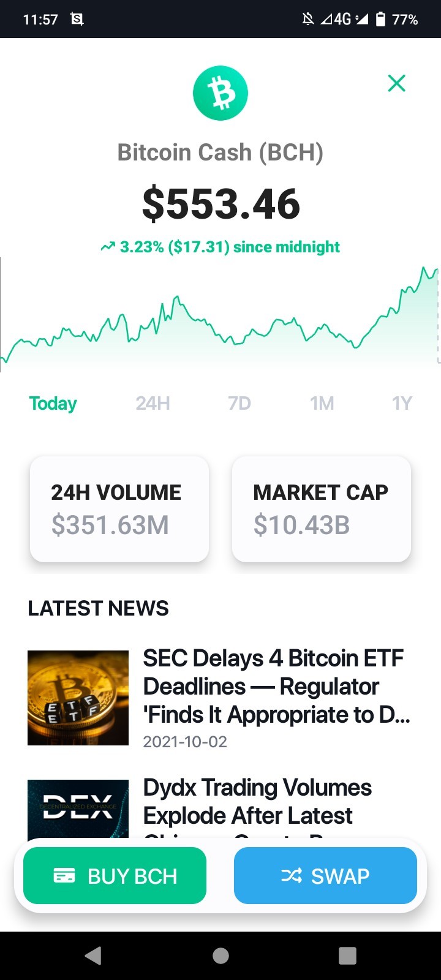Switch chart to 1Y range
The height and width of the screenshot is (980, 441).
(x=402, y=403)
